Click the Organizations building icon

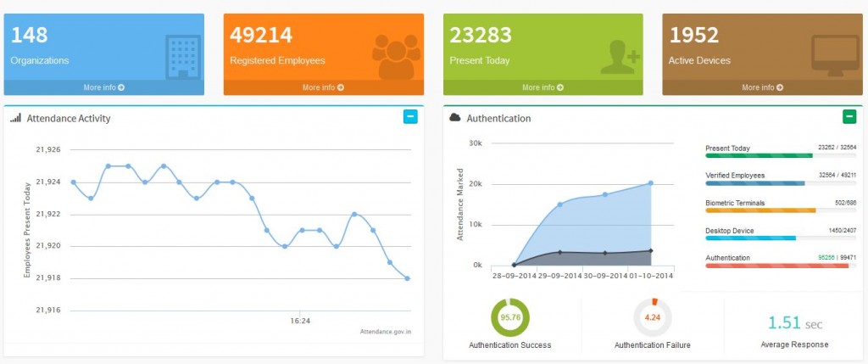[183, 56]
